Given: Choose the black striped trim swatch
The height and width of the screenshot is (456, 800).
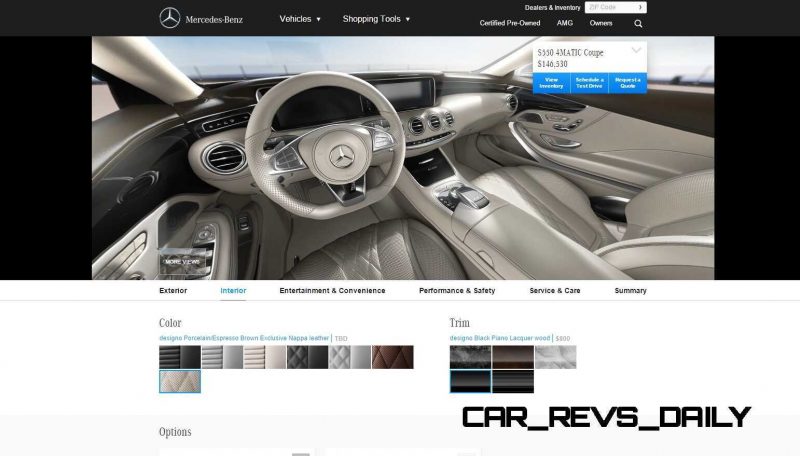Looking at the screenshot, I should tap(513, 382).
